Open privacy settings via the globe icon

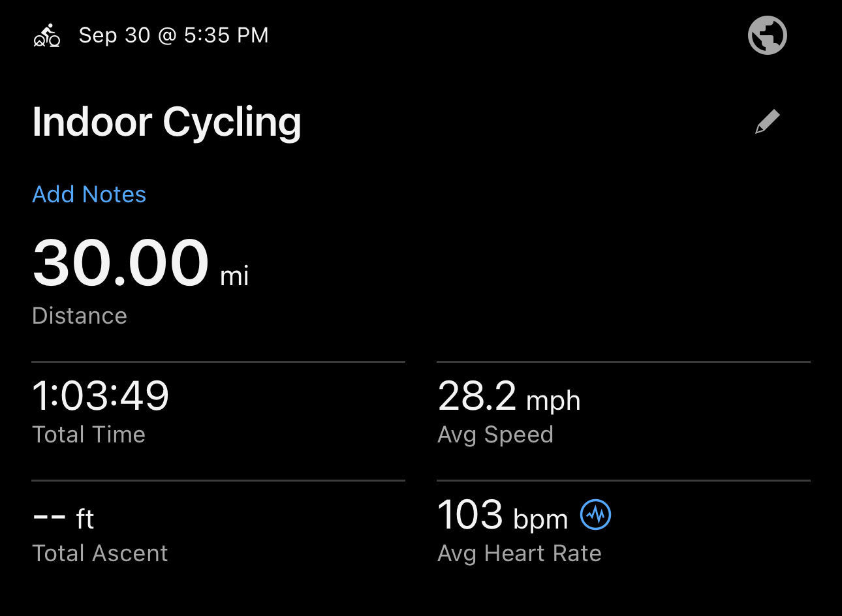767,35
